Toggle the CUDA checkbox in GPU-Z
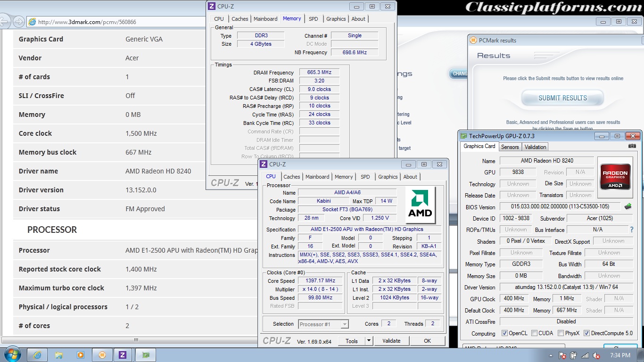Screen dimensions: 644x362 click(534, 333)
